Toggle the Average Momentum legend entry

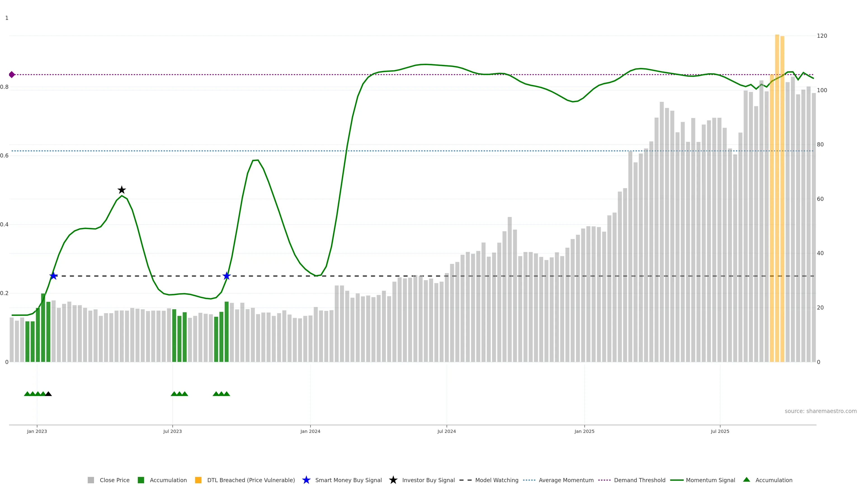[x=566, y=480]
